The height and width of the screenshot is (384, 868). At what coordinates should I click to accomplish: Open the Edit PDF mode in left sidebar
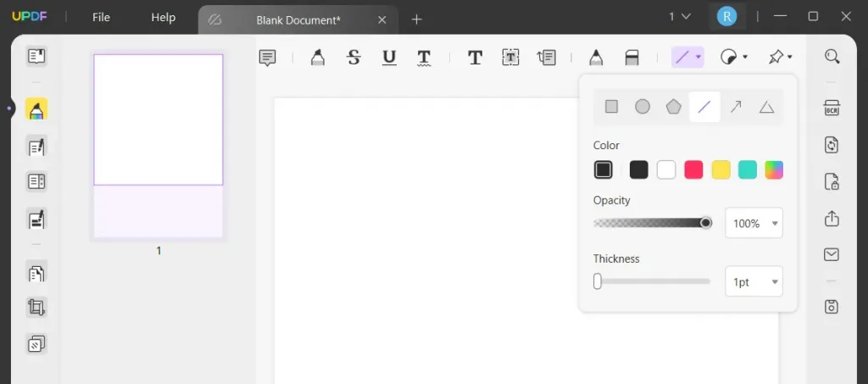click(36, 147)
